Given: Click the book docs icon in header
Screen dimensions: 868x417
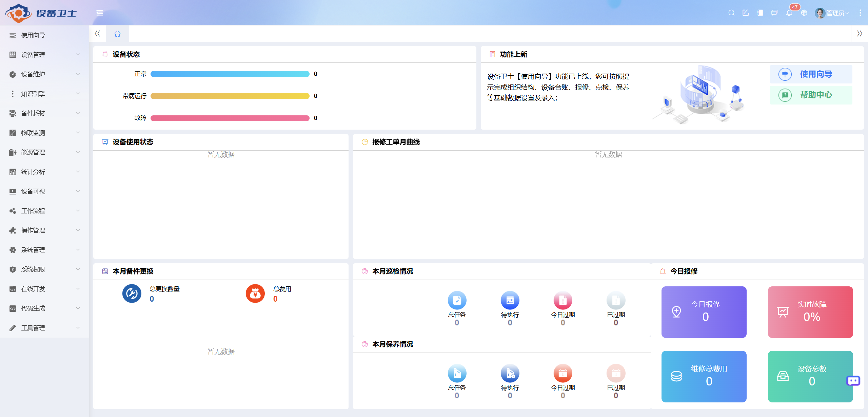Looking at the screenshot, I should pos(760,13).
